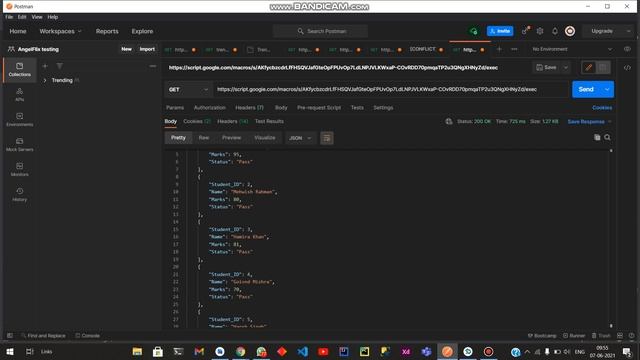Open the File menu

pos(9,17)
